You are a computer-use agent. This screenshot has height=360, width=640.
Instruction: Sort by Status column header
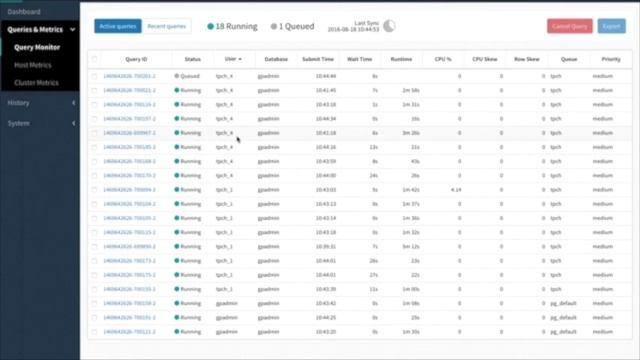pos(193,59)
